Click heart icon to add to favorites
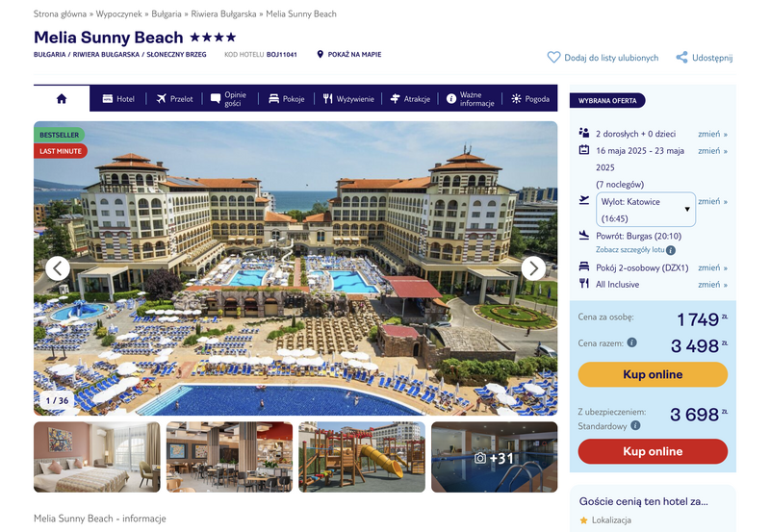Image resolution: width=770 pixels, height=532 pixels. (553, 58)
